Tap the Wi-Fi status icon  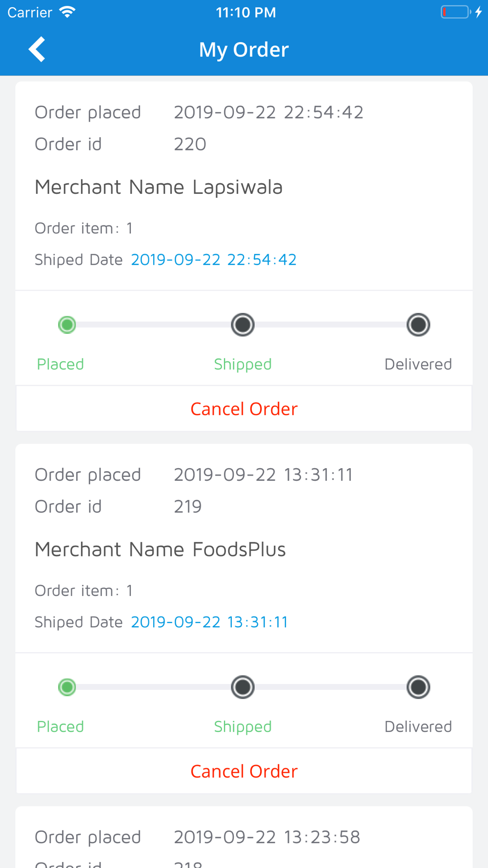67,12
